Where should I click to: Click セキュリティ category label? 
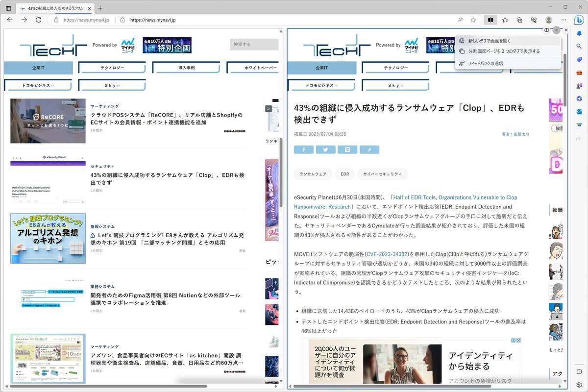(102, 166)
